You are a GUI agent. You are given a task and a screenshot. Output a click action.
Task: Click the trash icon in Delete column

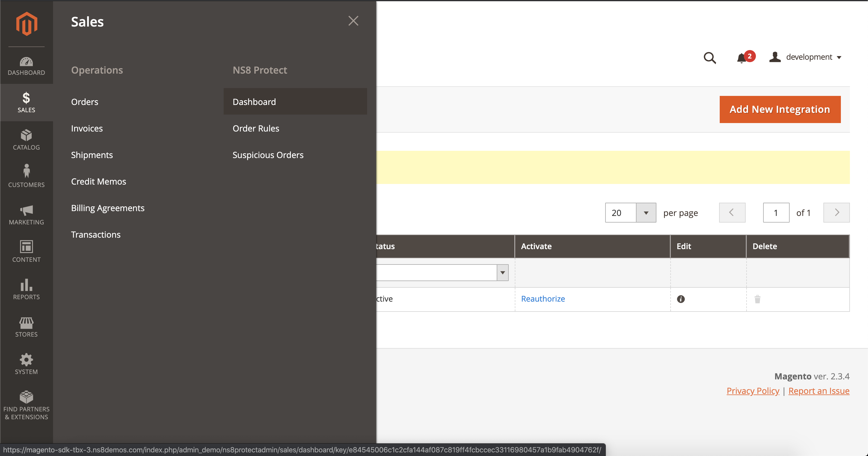[757, 299]
